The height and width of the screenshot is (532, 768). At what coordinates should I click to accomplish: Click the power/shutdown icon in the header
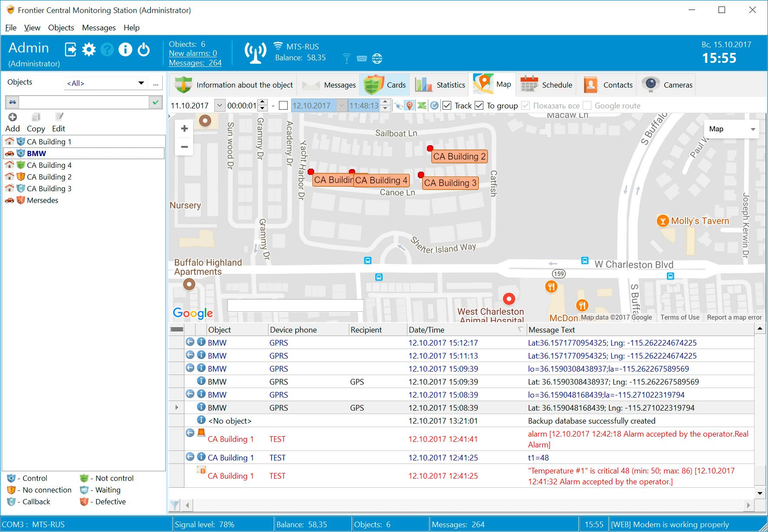coord(144,49)
